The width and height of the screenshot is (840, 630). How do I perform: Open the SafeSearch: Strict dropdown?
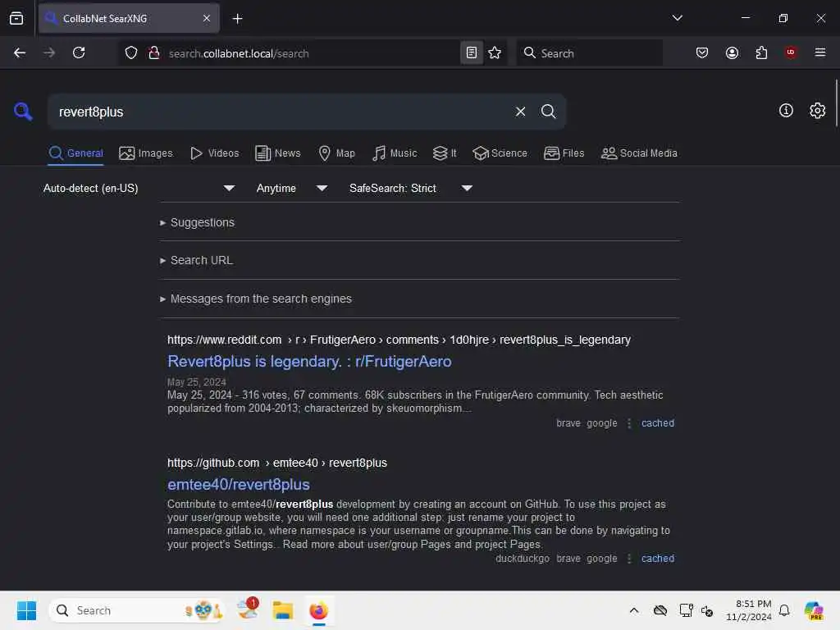[410, 188]
